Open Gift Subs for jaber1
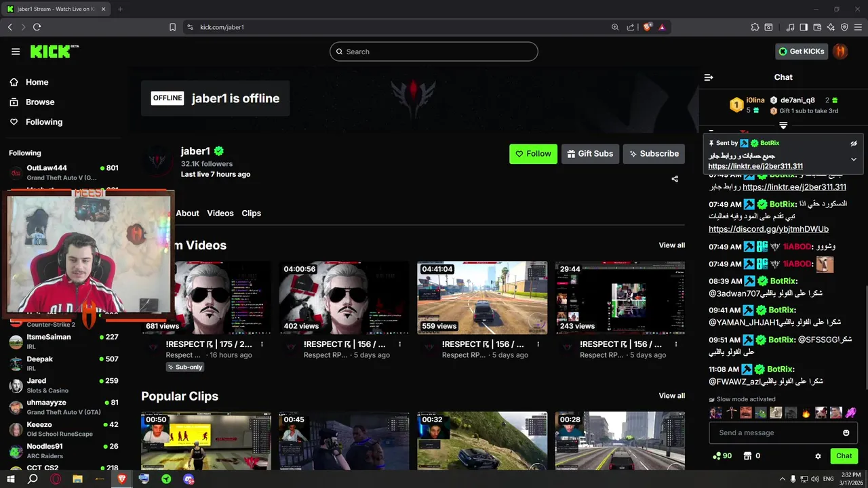The width and height of the screenshot is (868, 488). coord(590,154)
